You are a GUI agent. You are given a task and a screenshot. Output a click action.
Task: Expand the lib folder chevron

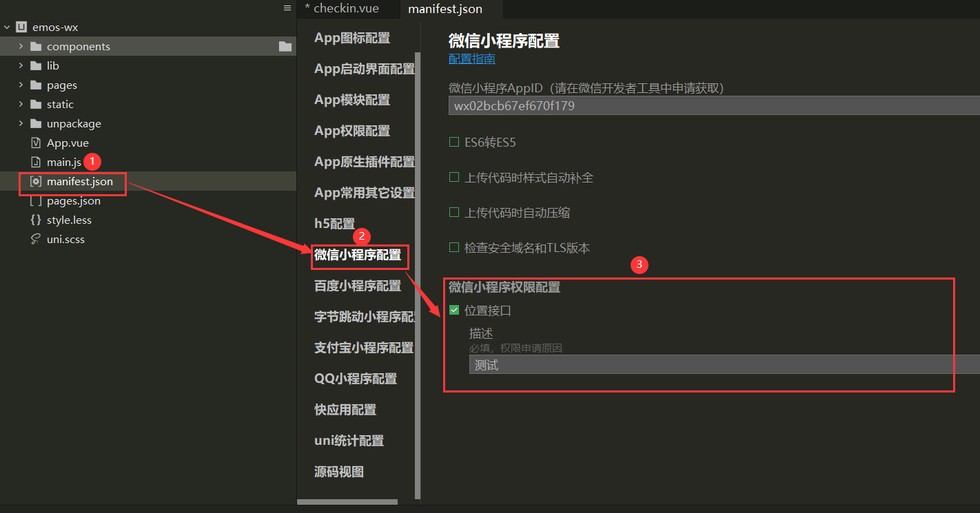coord(21,66)
